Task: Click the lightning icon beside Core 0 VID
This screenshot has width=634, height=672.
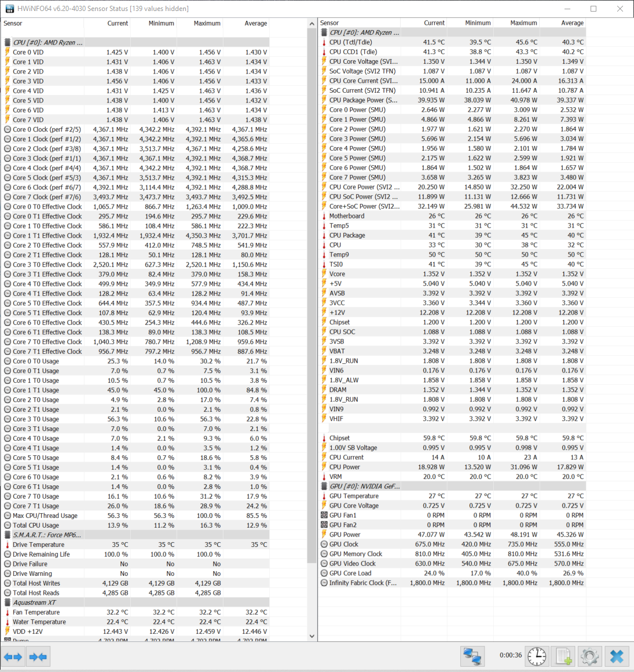Action: pos(8,52)
